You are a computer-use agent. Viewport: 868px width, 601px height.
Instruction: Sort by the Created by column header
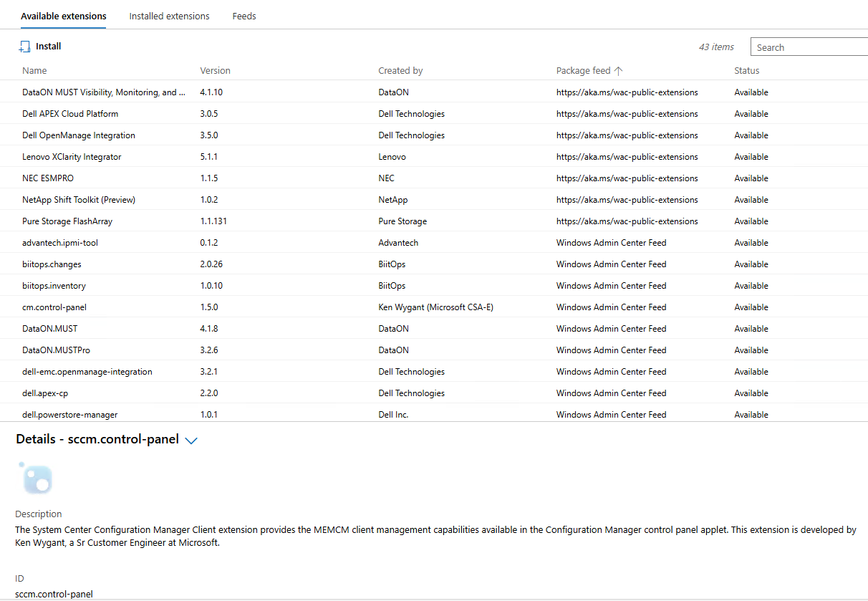tap(400, 71)
